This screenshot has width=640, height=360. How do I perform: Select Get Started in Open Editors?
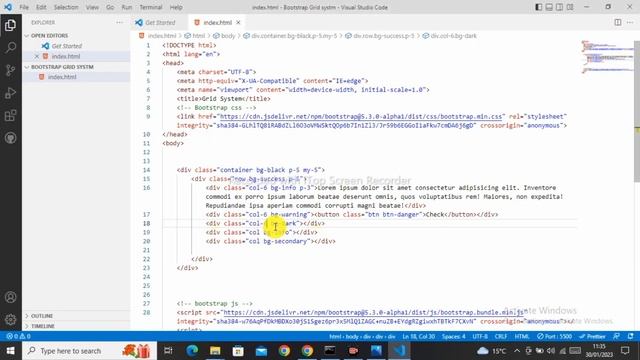tap(67, 46)
